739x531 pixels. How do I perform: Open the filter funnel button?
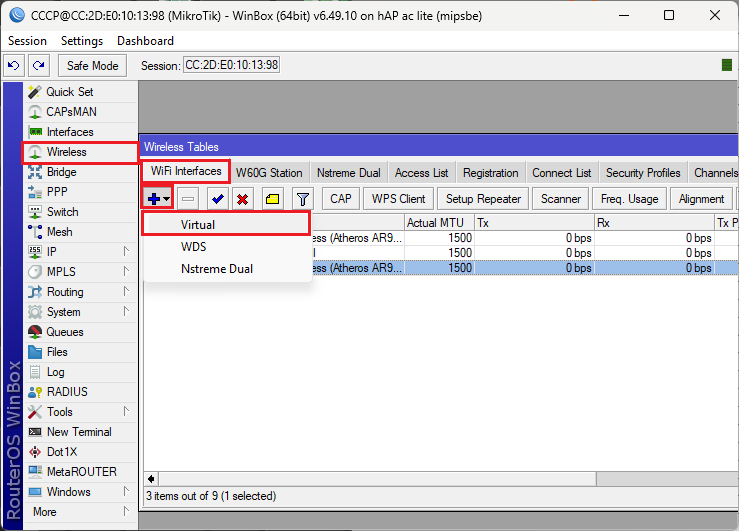pos(303,199)
